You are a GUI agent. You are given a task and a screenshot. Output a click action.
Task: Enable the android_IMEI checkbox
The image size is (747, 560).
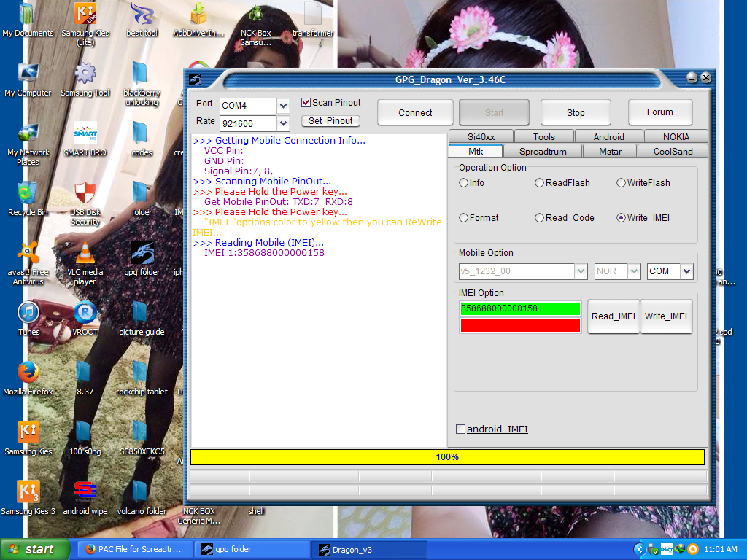[460, 429]
